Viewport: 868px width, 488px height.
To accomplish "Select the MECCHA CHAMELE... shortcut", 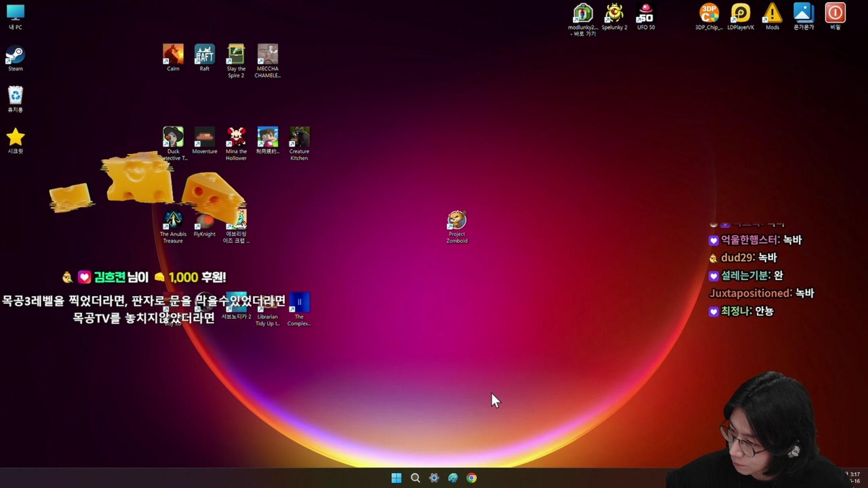I will tap(268, 61).
